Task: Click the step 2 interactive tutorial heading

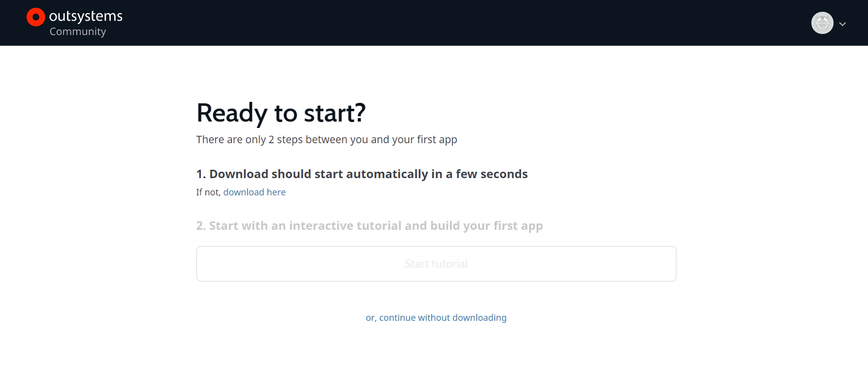Action: (x=370, y=226)
